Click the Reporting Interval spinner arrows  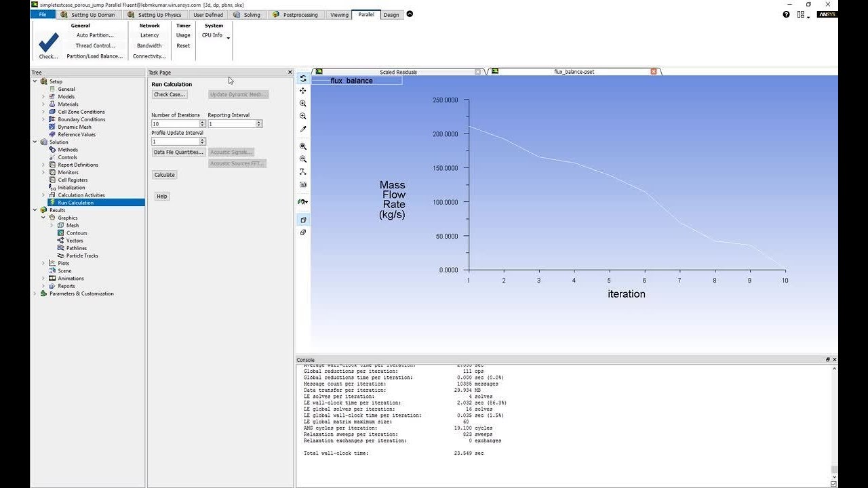point(259,124)
